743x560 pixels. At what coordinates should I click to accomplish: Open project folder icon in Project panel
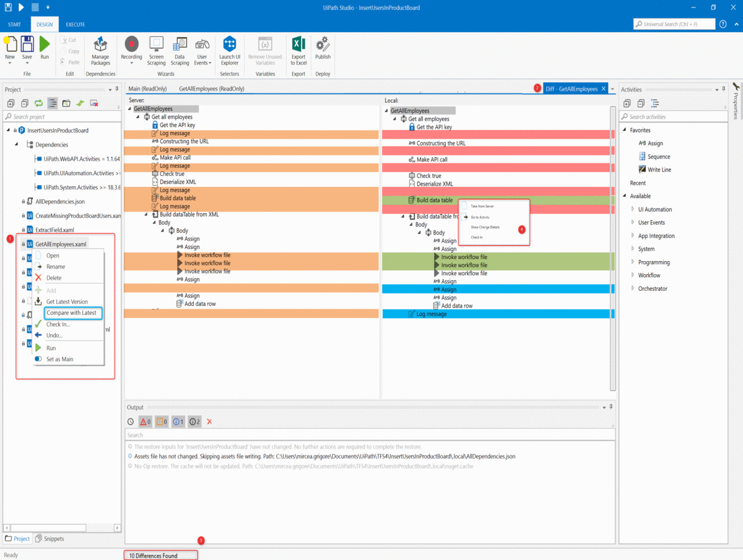[x=66, y=103]
